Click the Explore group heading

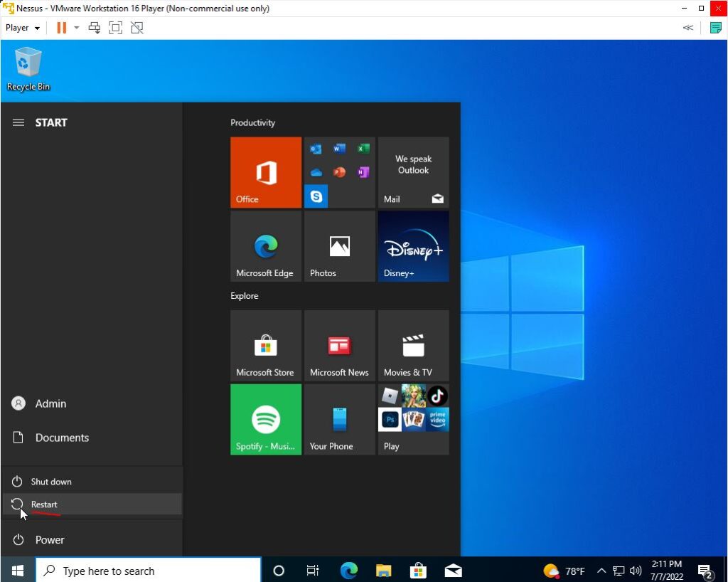click(x=245, y=296)
